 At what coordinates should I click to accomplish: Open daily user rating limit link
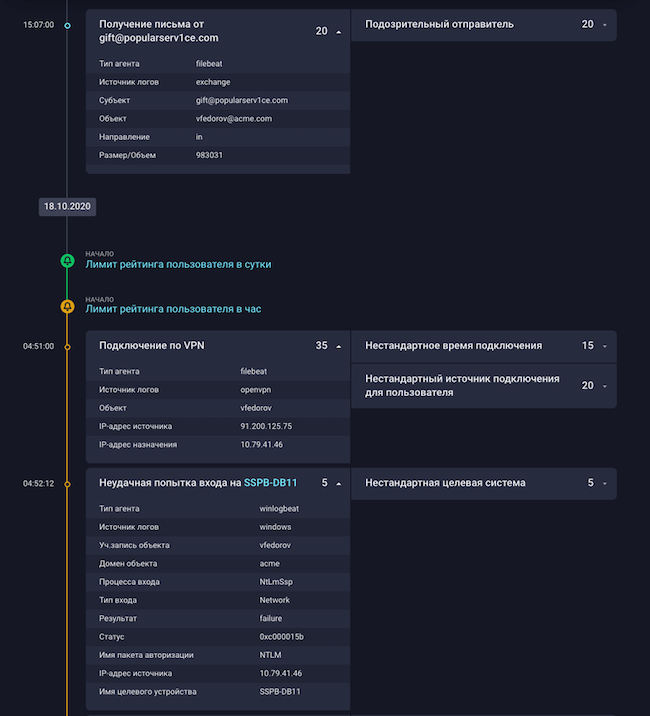tap(178, 264)
